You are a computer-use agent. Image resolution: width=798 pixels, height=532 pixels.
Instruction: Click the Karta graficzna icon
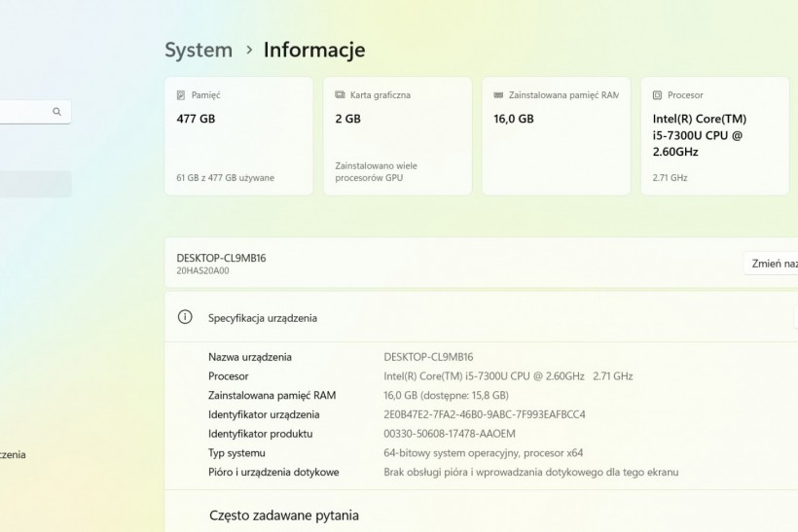click(340, 95)
